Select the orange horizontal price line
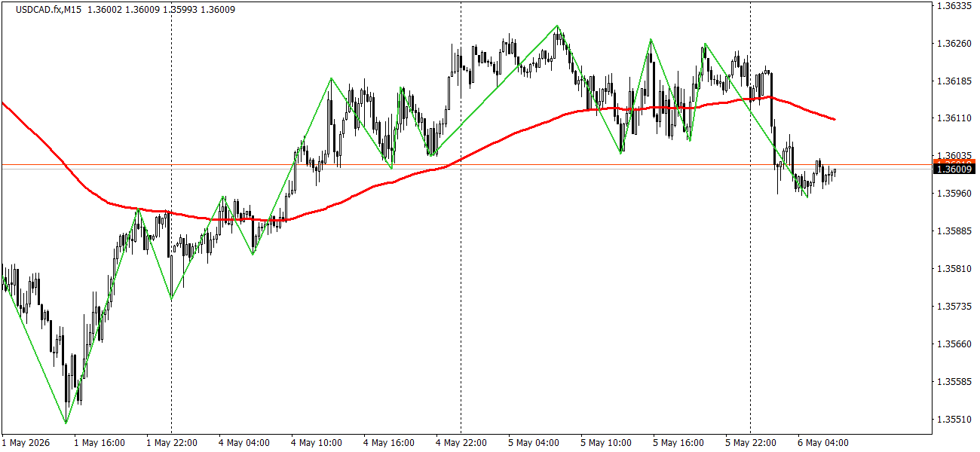 point(466,164)
